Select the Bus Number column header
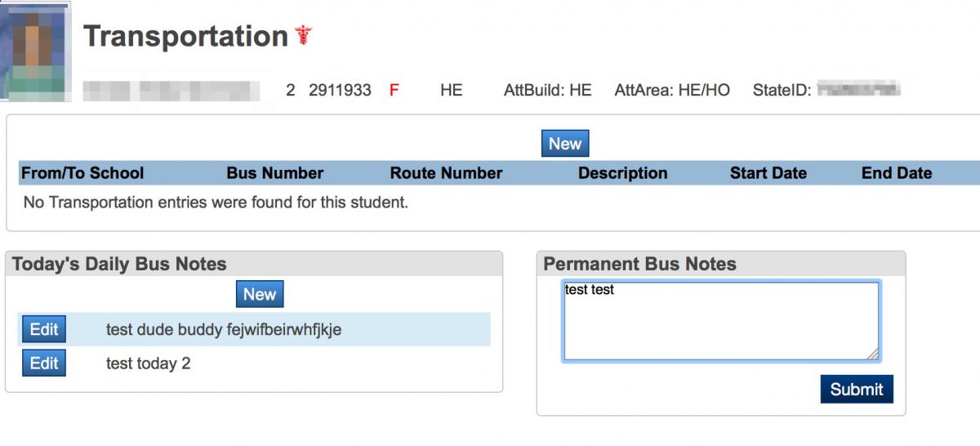 (x=275, y=173)
